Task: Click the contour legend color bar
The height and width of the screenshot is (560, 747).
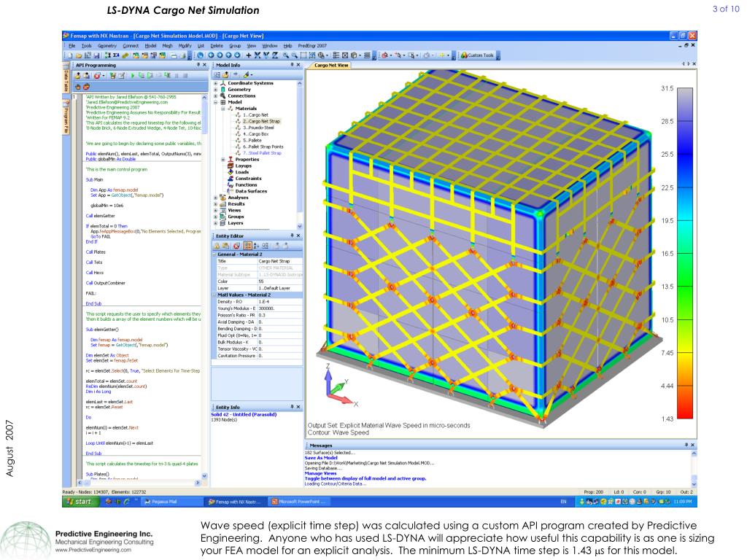Action: click(685, 253)
